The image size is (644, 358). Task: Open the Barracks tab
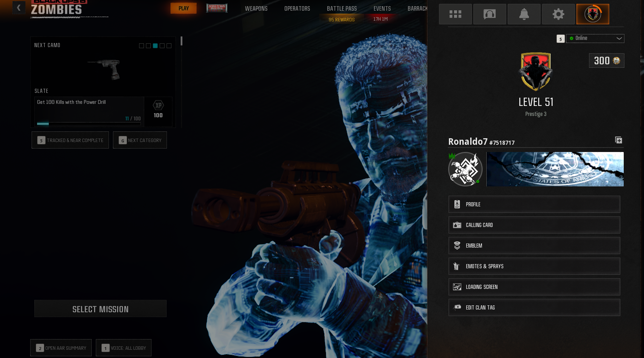click(x=417, y=9)
